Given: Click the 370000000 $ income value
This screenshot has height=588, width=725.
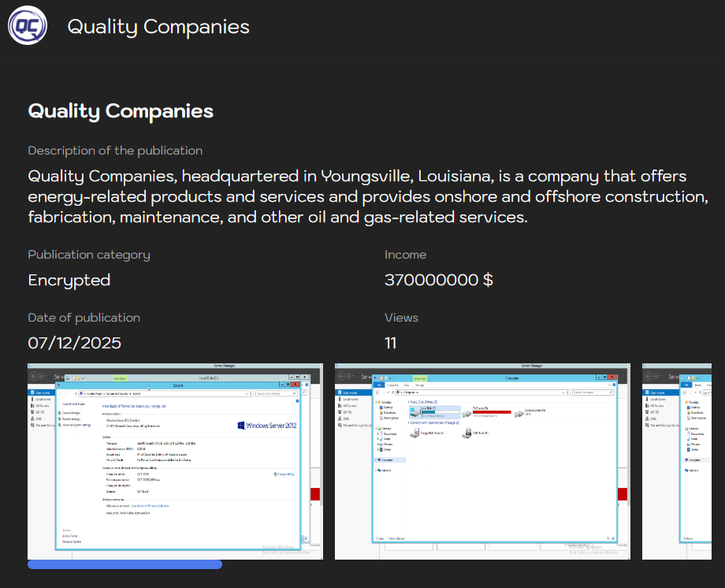Looking at the screenshot, I should [x=439, y=280].
